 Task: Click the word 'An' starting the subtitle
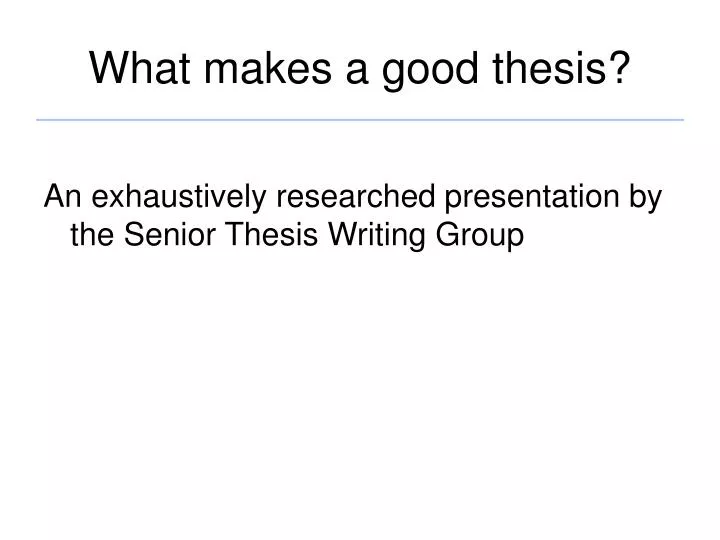pos(62,197)
